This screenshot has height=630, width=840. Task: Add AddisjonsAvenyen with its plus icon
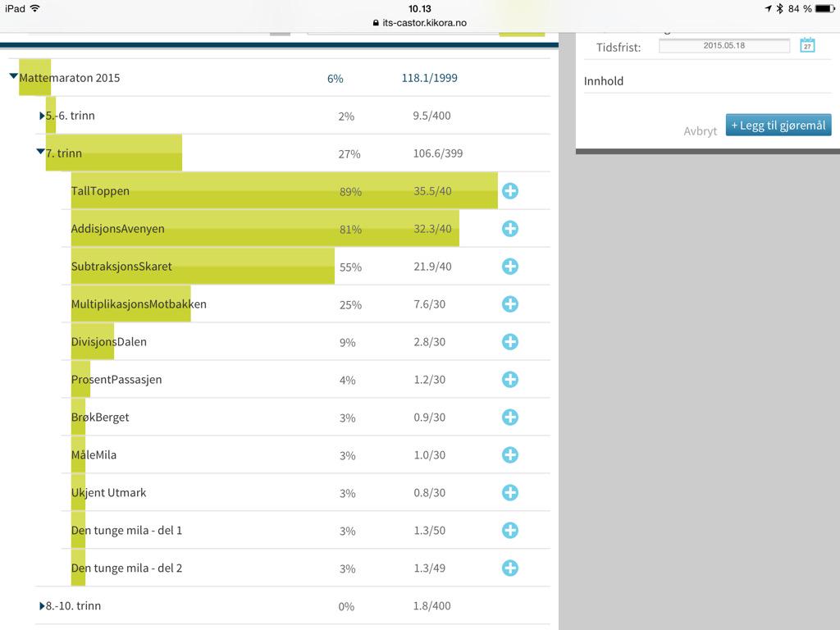(510, 229)
